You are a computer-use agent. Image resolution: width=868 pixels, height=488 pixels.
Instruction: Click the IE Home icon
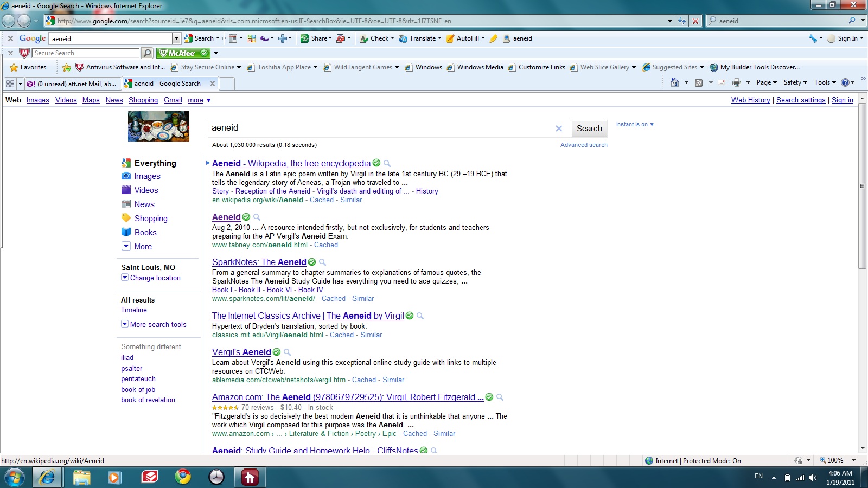[x=674, y=82]
